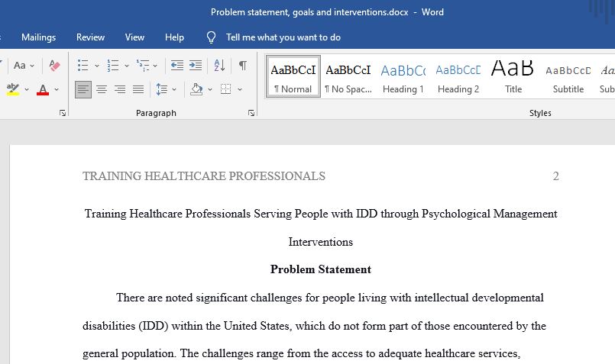Image resolution: width=615 pixels, height=364 pixels.
Task: Expand the bullet library dropdown
Action: click(97, 66)
